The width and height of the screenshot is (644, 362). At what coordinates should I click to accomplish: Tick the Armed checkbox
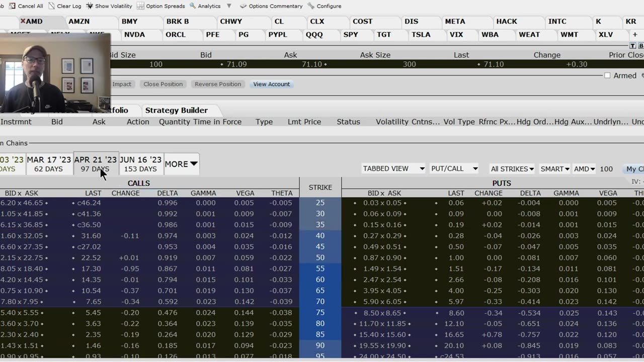607,75
